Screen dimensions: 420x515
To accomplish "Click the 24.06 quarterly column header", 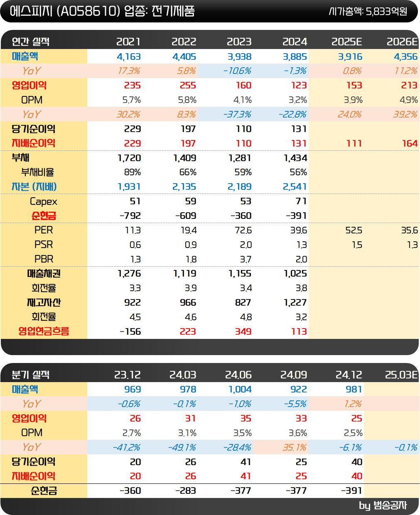I will [238, 375].
